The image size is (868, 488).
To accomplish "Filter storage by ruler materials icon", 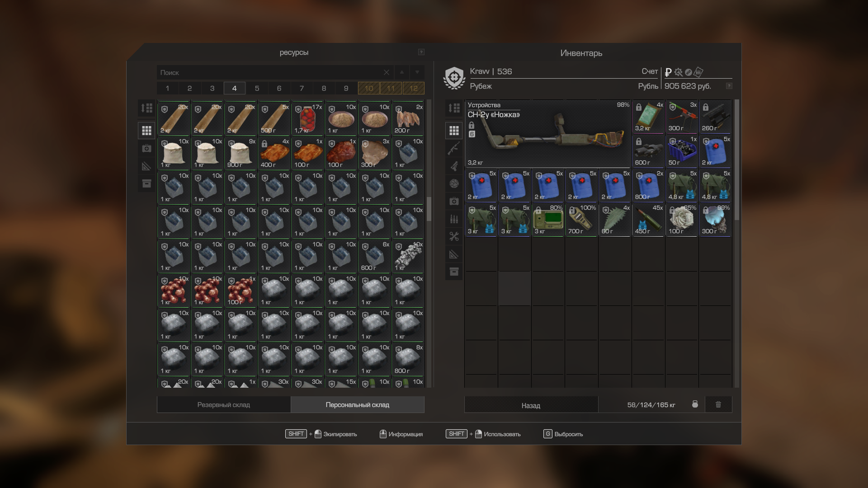I will point(146,166).
